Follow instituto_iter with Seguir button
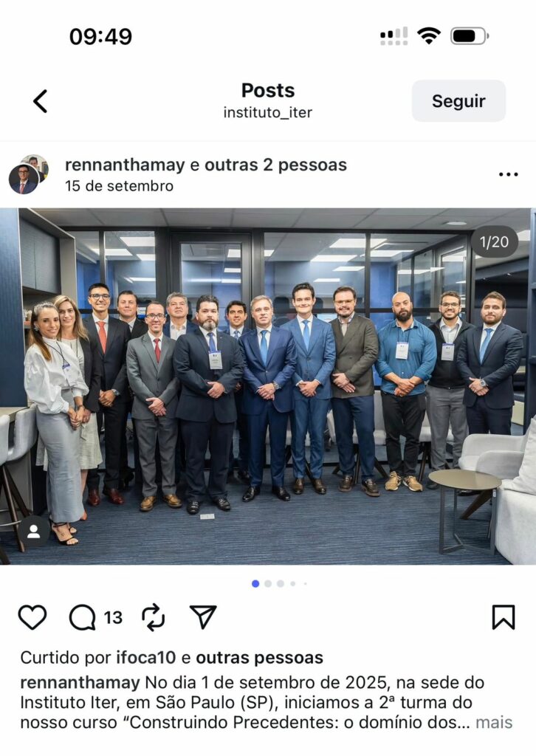The height and width of the screenshot is (756, 536). tap(458, 100)
